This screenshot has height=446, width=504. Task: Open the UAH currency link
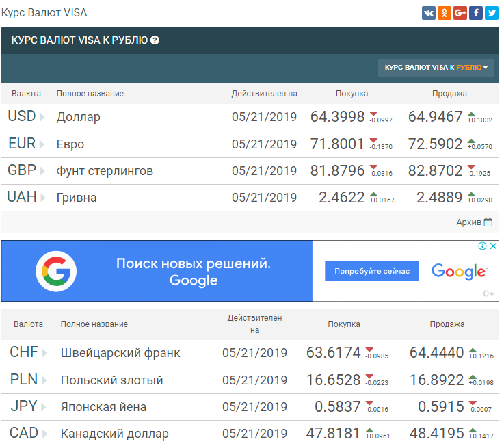coord(22,197)
